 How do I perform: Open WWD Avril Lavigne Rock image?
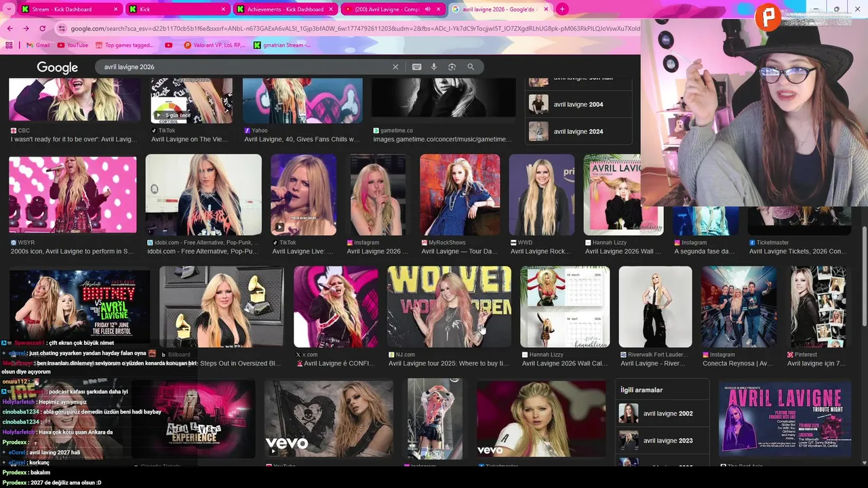(x=542, y=195)
